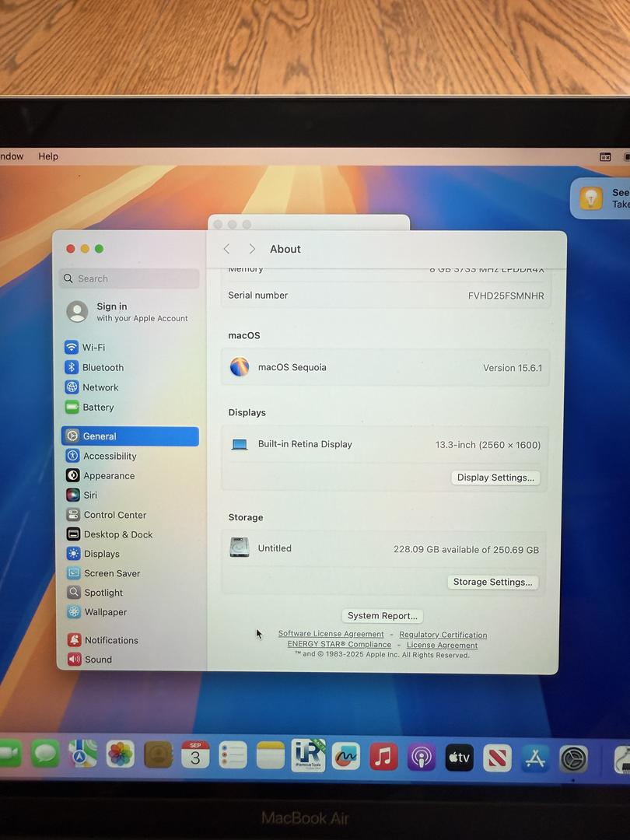Viewport: 630px width, 840px height.
Task: Click the Search field in the Settings sidebar
Action: click(130, 278)
